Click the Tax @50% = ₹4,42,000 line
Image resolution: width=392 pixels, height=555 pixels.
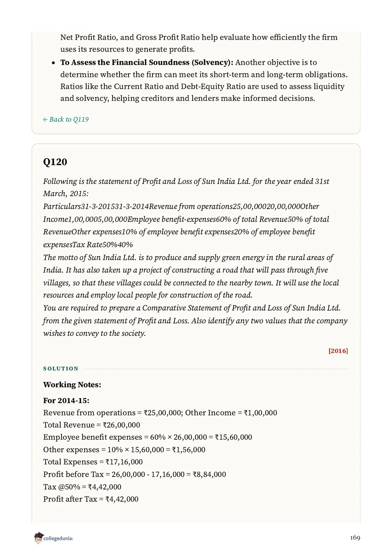pyautogui.click(x=82, y=487)
